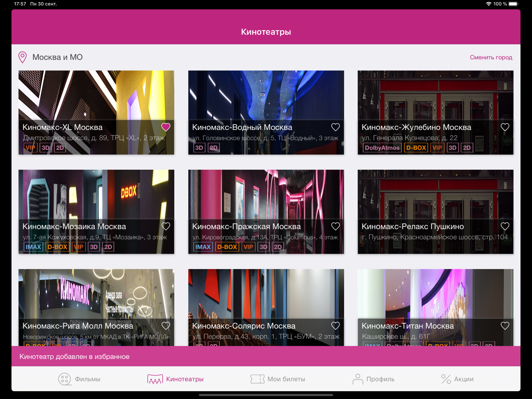Go to Мои билеты tab
Viewport: 532px width, 399px height.
[278, 379]
